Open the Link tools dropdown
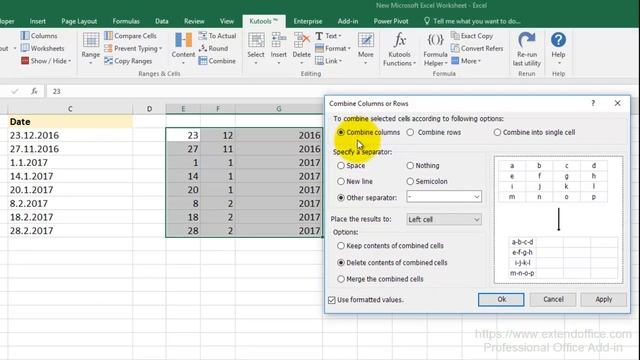The image size is (640, 360). [x=329, y=61]
